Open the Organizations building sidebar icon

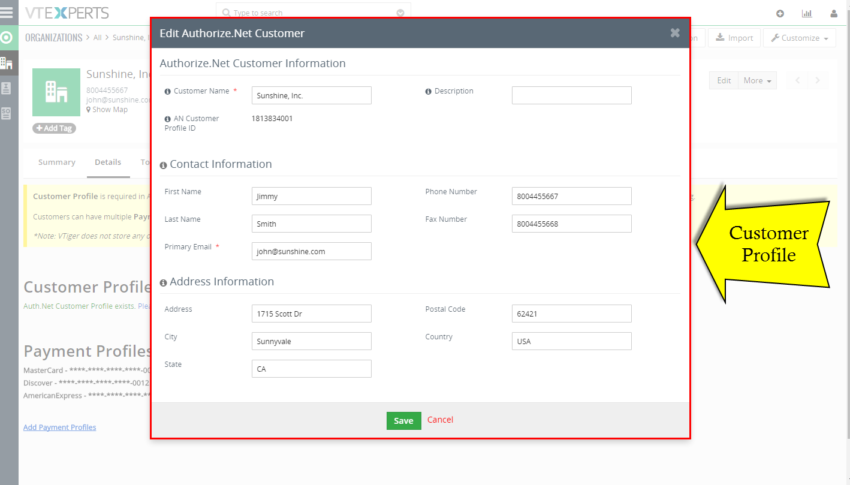pos(7,63)
